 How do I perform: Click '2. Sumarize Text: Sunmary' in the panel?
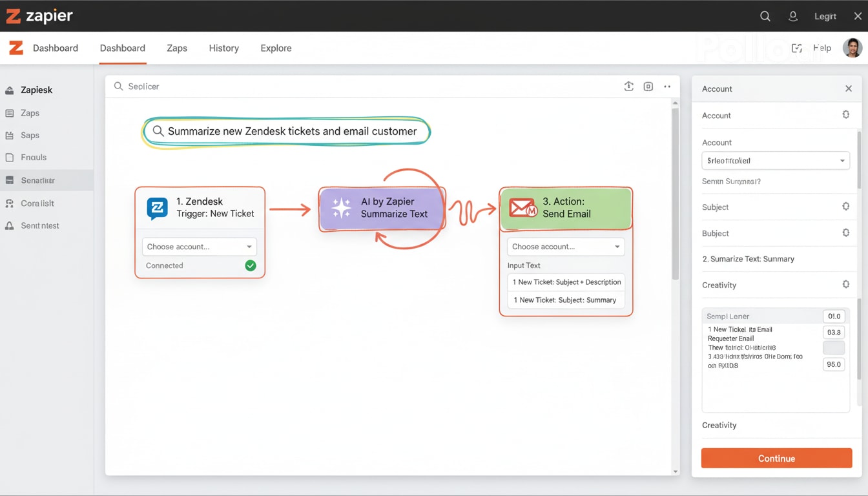pos(748,259)
